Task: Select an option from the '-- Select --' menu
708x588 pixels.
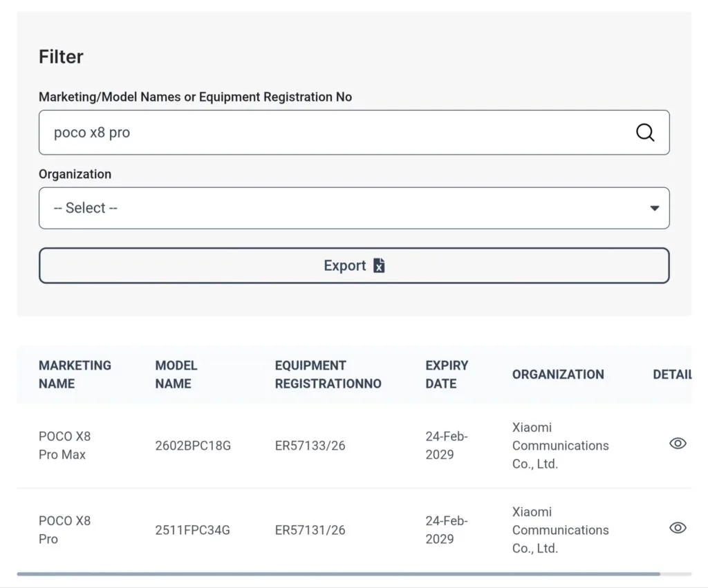Action: point(354,207)
